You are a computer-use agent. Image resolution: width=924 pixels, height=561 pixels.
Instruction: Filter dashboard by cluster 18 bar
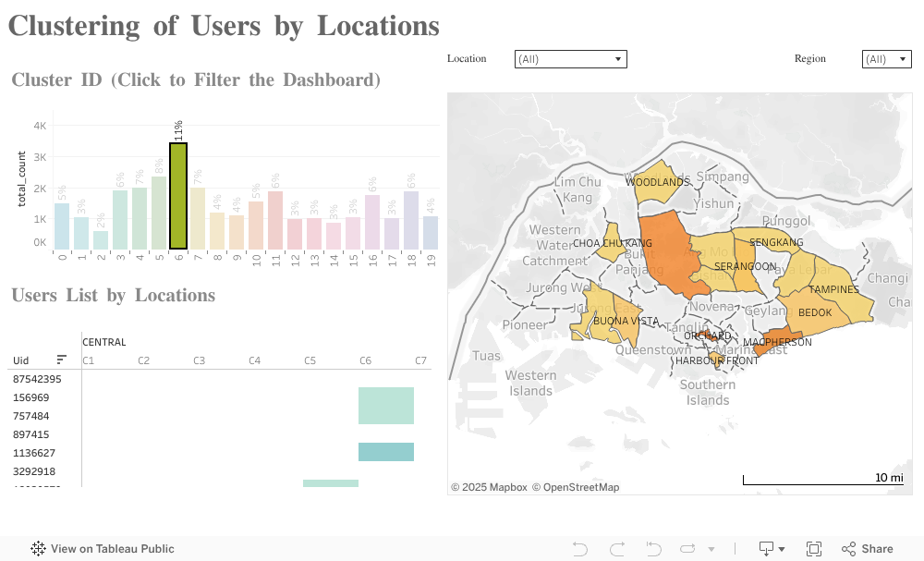[x=411, y=220]
